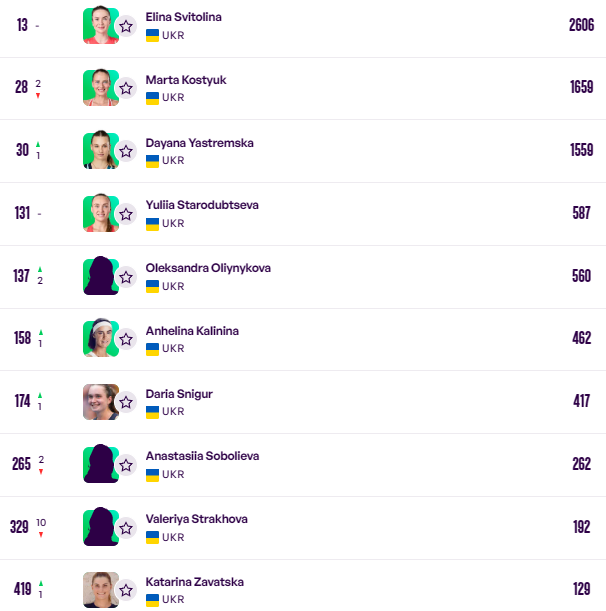The width and height of the screenshot is (606, 611).
Task: Tap the star icon for Katarina Zavatska
Action: click(126, 590)
